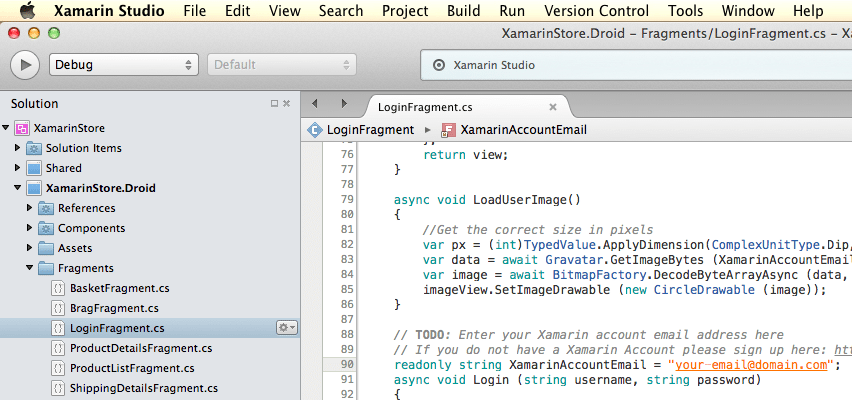Expand the Components folder

tap(30, 228)
